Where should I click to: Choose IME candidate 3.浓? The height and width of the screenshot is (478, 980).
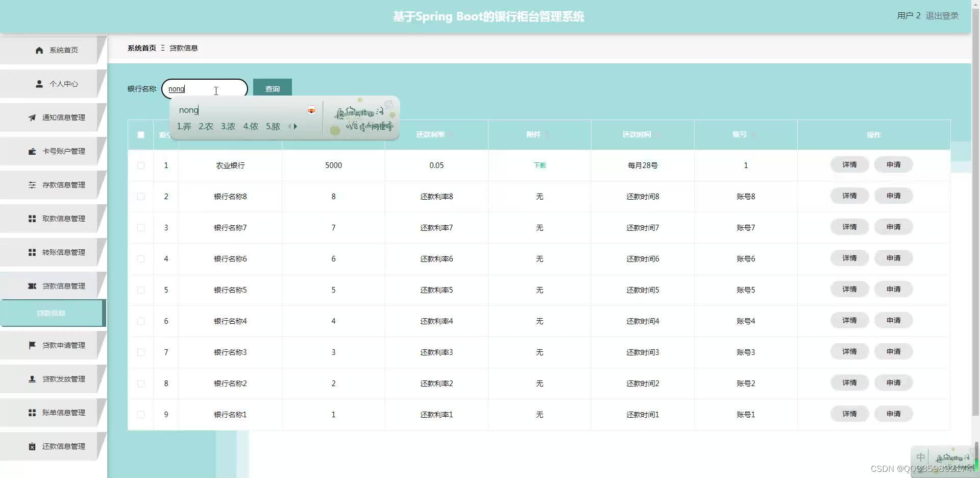(228, 126)
